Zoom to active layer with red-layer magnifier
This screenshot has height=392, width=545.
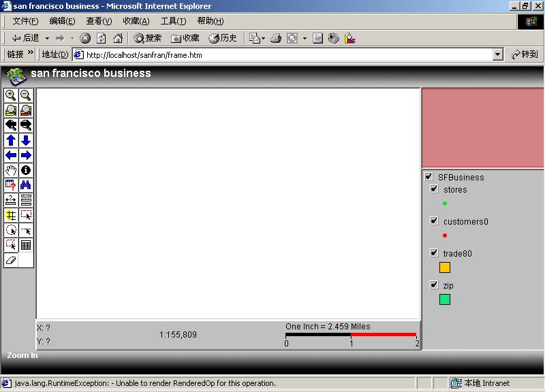[26, 110]
